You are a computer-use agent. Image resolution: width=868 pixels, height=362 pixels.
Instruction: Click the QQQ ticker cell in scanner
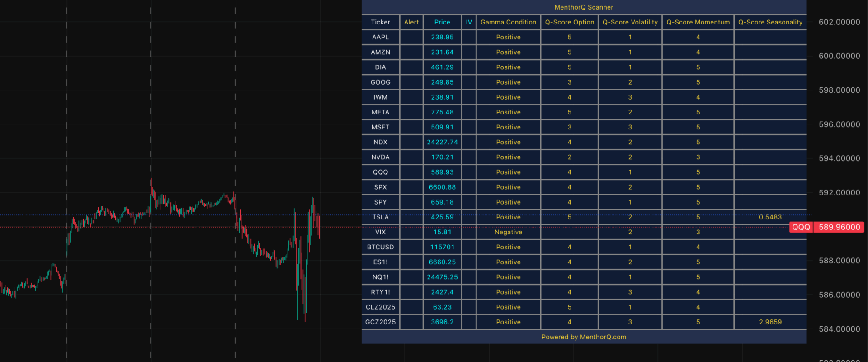pyautogui.click(x=380, y=172)
